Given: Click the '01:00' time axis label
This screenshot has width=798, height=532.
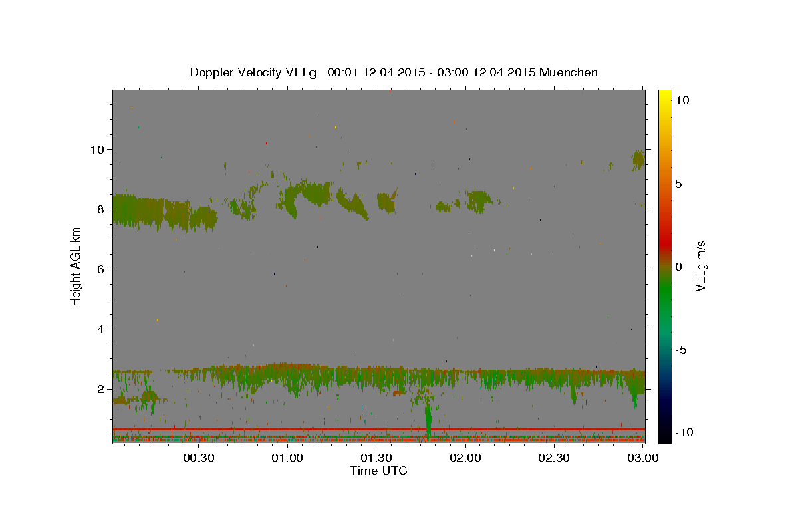Looking at the screenshot, I should coord(287,458).
